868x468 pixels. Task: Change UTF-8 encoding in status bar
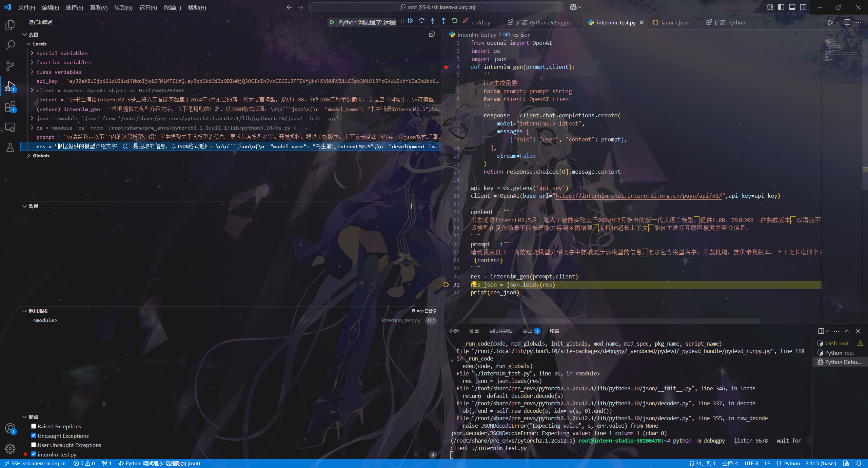(x=751, y=463)
